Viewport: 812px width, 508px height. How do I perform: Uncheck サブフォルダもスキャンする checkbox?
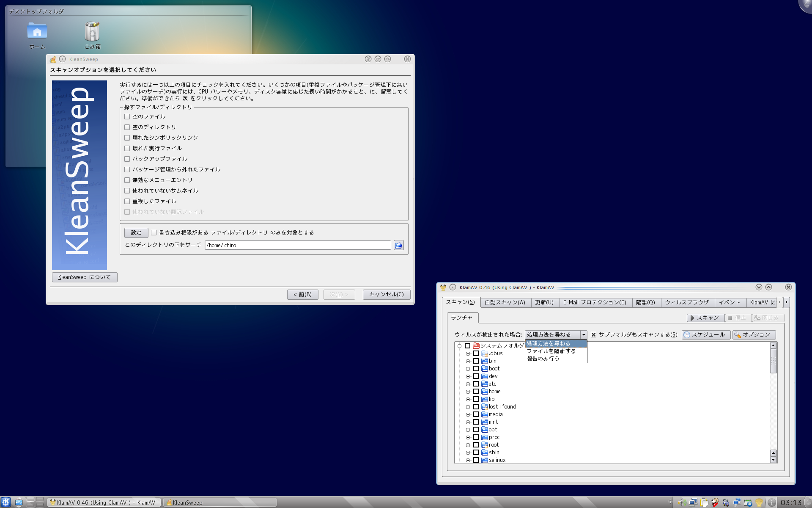click(593, 335)
